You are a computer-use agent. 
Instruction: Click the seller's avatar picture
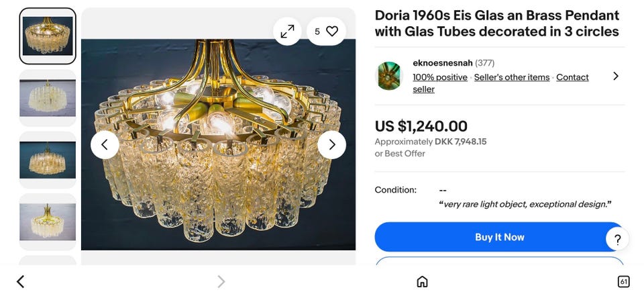click(389, 76)
